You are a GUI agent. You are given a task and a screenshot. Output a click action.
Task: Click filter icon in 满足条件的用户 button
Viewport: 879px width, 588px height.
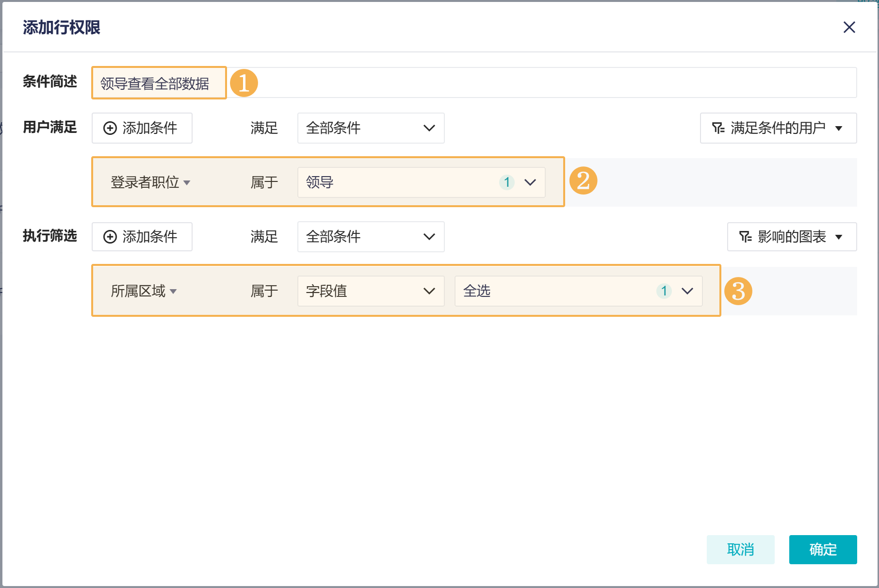(718, 128)
